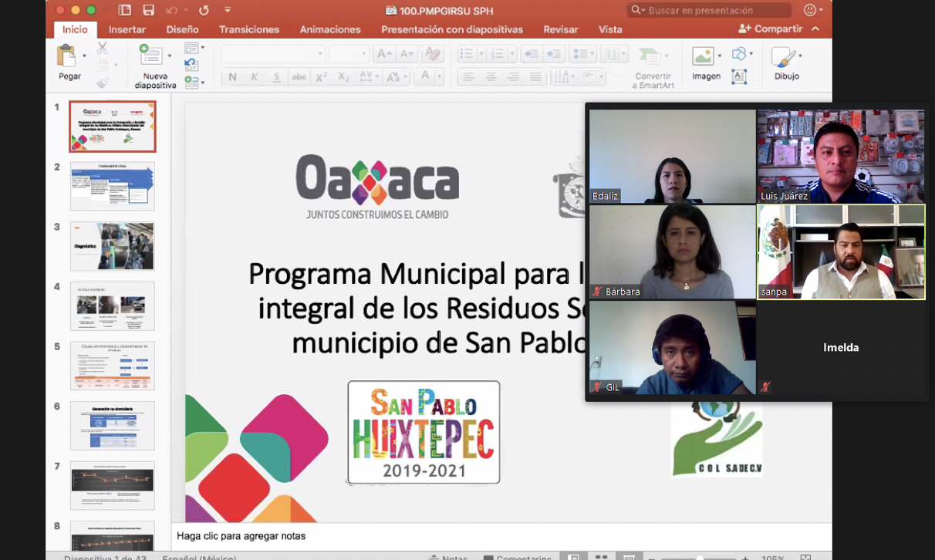Open the Animaciones tab
This screenshot has width=935, height=560.
point(330,29)
